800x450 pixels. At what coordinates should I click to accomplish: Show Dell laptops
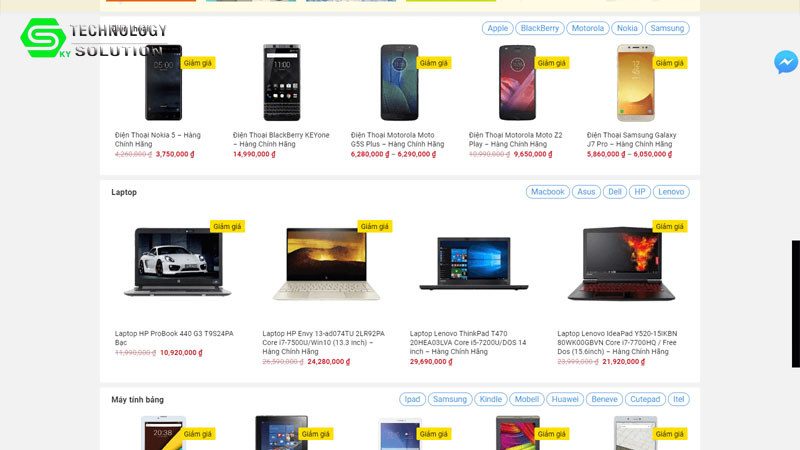[614, 192]
